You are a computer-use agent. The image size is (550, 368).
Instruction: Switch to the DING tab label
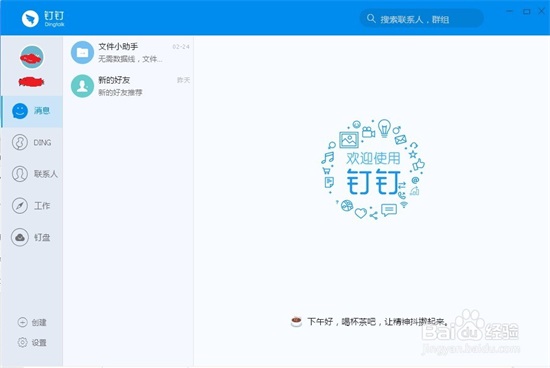42,142
